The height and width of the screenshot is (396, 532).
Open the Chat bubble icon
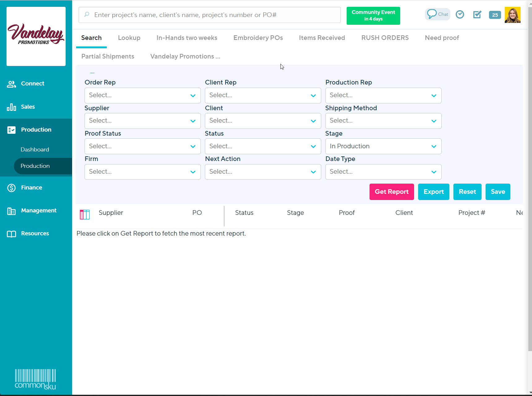click(x=437, y=14)
